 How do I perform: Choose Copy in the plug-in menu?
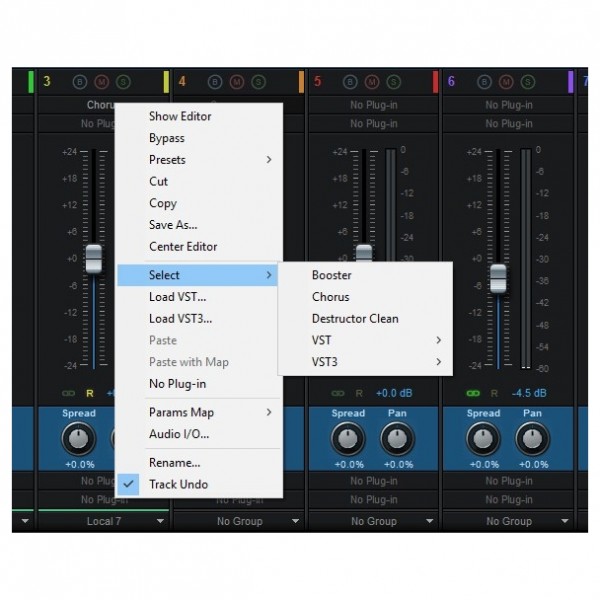199,203
